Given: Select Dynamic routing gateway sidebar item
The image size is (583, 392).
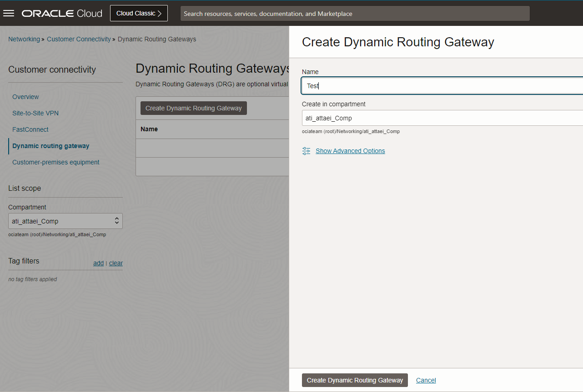Looking at the screenshot, I should tap(51, 146).
